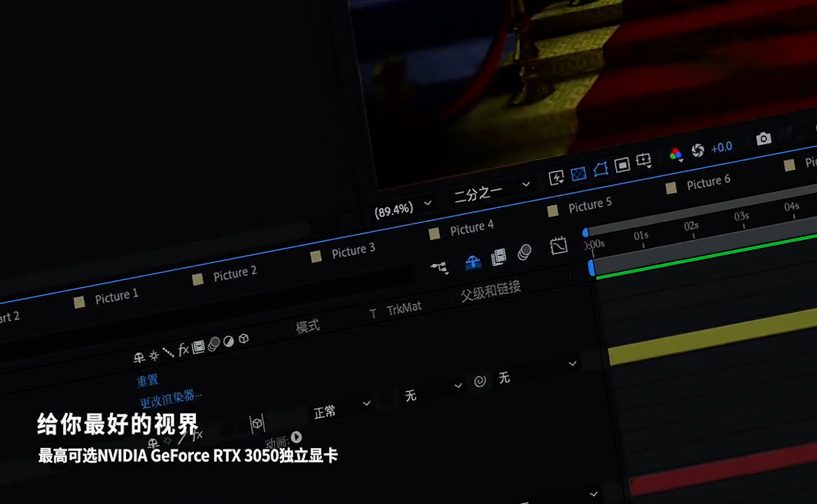Open the 无 track matte dropdown
The width and height of the screenshot is (817, 504).
pyautogui.click(x=433, y=392)
